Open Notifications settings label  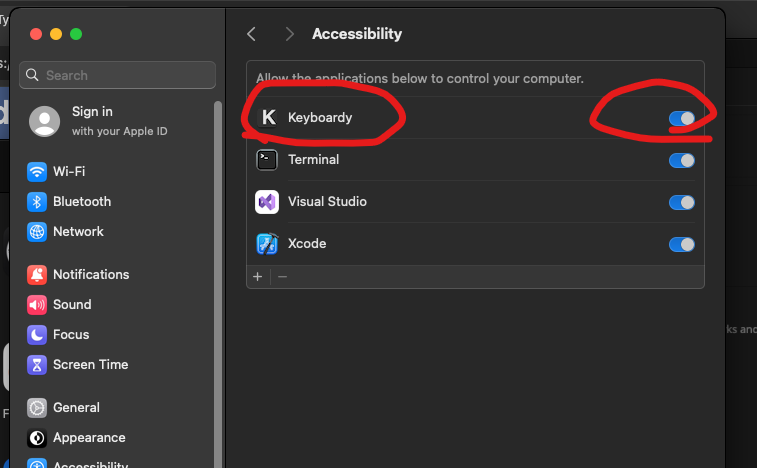[x=91, y=274]
